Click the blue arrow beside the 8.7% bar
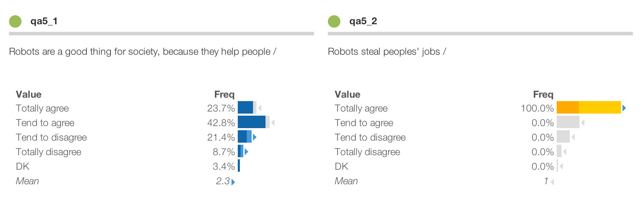The height and width of the screenshot is (205, 644). coord(246,152)
